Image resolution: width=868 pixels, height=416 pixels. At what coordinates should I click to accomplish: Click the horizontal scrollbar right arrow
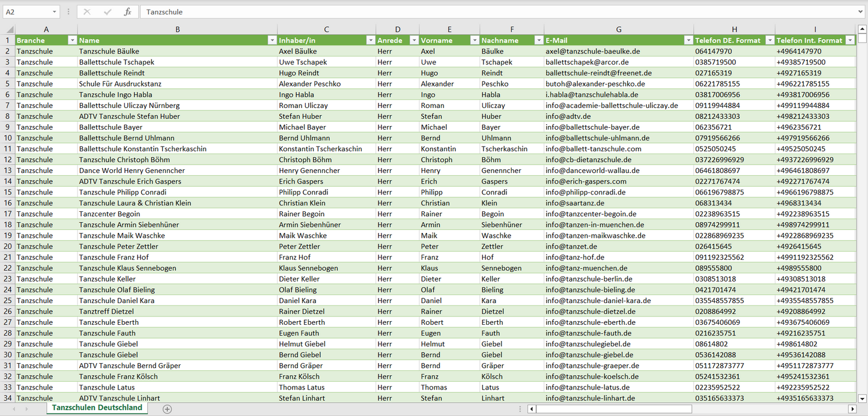[852, 409]
